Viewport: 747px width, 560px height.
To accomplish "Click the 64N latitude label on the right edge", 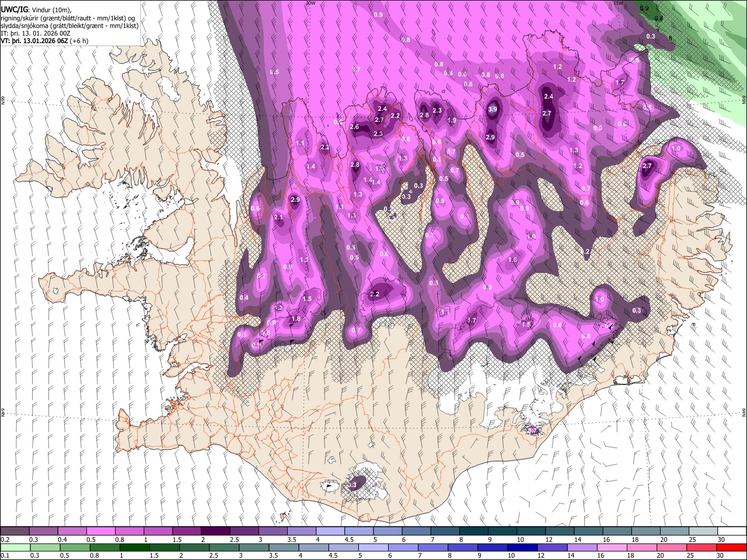I will (744, 412).
